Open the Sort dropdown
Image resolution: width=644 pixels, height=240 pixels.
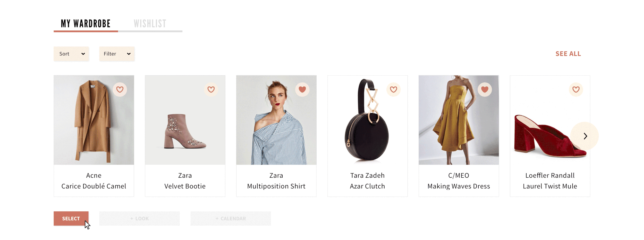(x=71, y=54)
